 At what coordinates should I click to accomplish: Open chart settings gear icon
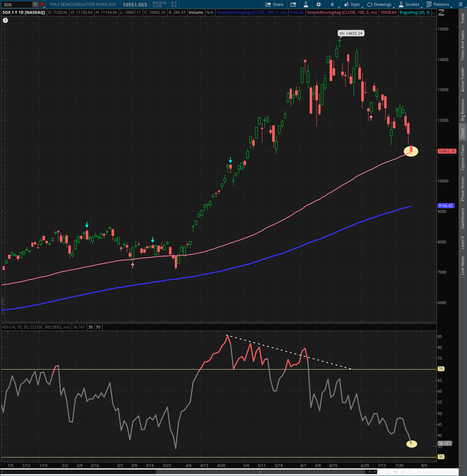[x=319, y=4]
